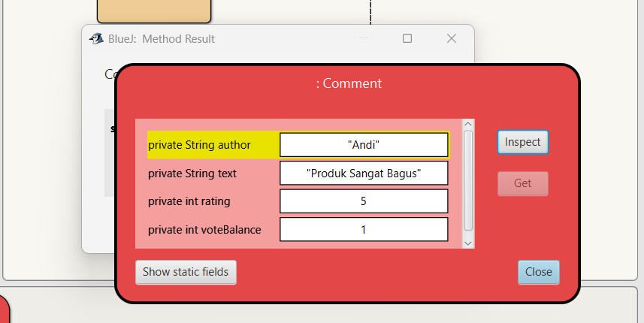Click the field list scrollbar thumb

(x=468, y=179)
